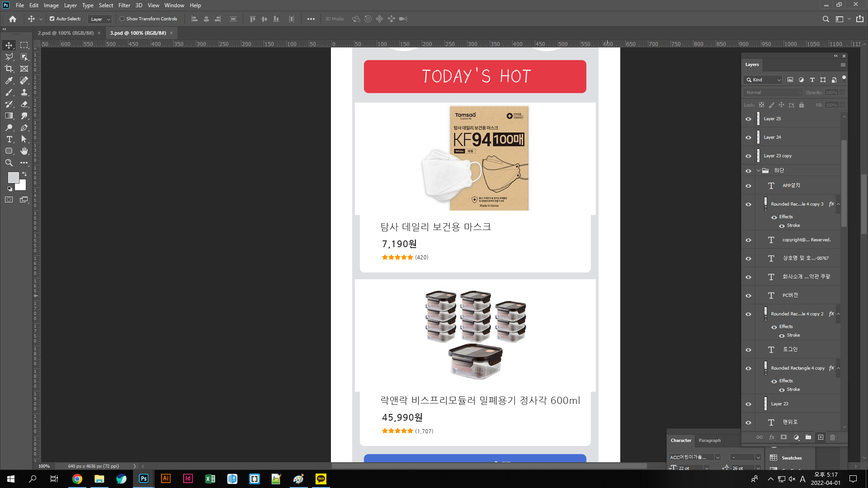Click Add layer style fx icon
868x488 pixels.
point(772,437)
